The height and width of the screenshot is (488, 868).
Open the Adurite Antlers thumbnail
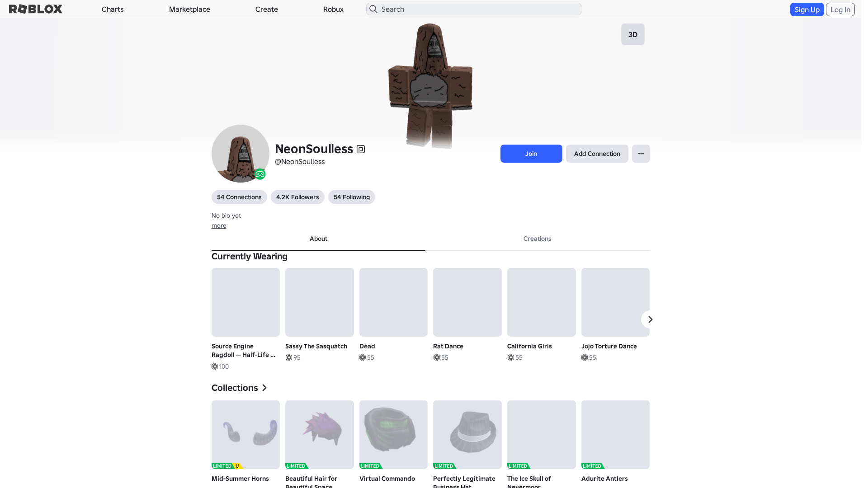coord(615,435)
